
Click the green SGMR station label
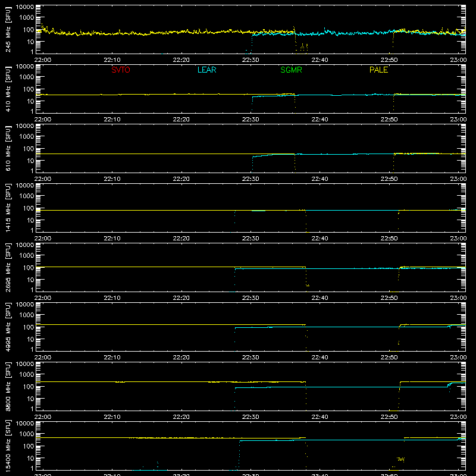(x=291, y=70)
